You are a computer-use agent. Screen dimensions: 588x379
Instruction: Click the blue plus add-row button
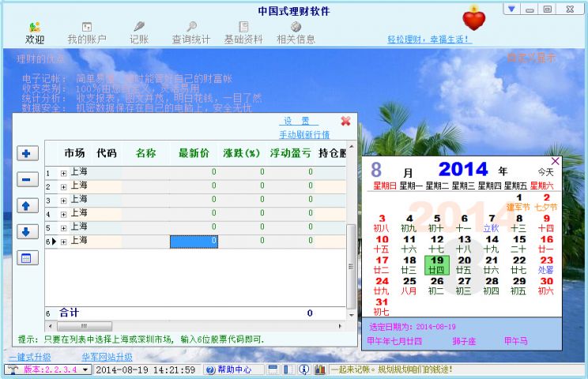[25, 153]
